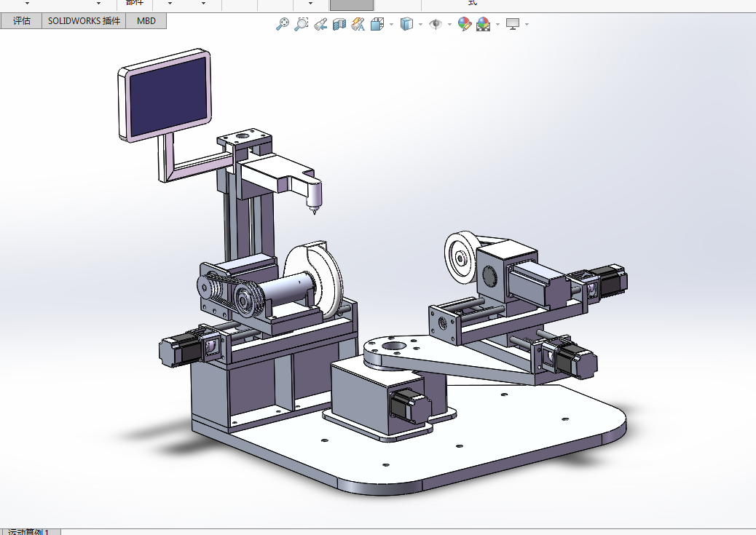756x535 pixels.
Task: Open the SOLIDWORKS 插件 tab
Action: [x=84, y=20]
